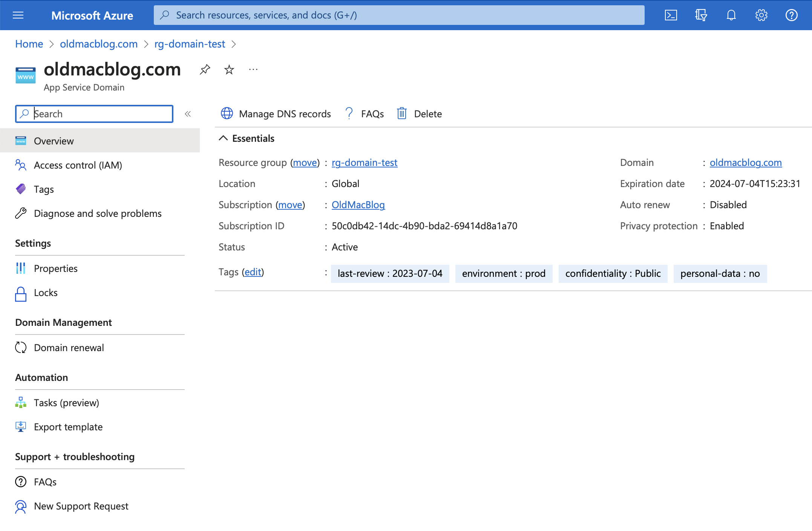The height and width of the screenshot is (531, 812).
Task: Click the Tasks (preview) hierarchy icon
Action: 21,402
